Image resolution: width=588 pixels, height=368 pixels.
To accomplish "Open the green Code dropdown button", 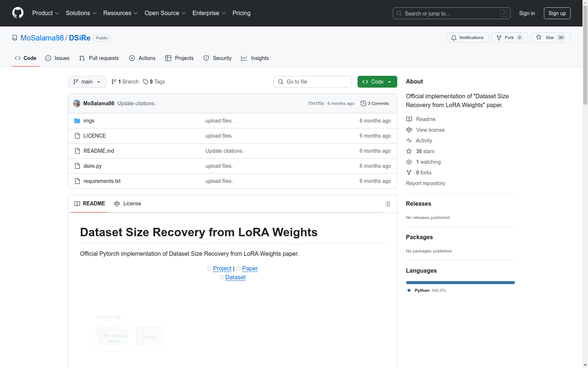I will 377,82.
